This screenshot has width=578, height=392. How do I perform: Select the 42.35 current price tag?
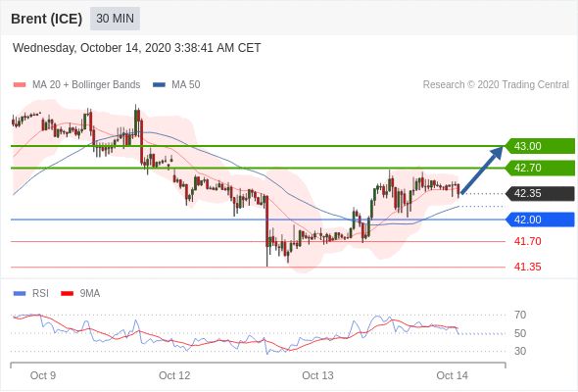click(539, 193)
